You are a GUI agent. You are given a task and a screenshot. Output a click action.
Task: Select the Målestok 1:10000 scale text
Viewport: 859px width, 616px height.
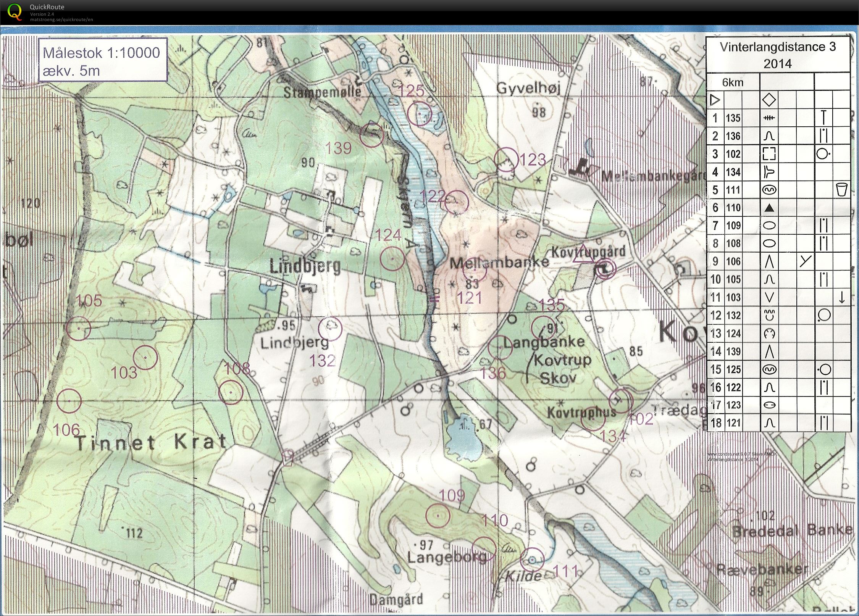click(102, 53)
